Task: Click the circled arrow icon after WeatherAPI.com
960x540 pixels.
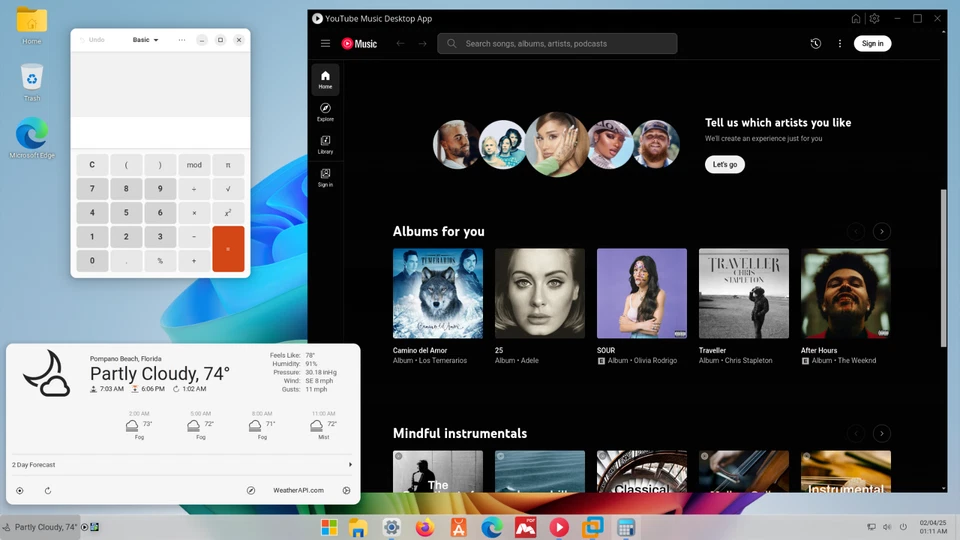Action: point(347,490)
